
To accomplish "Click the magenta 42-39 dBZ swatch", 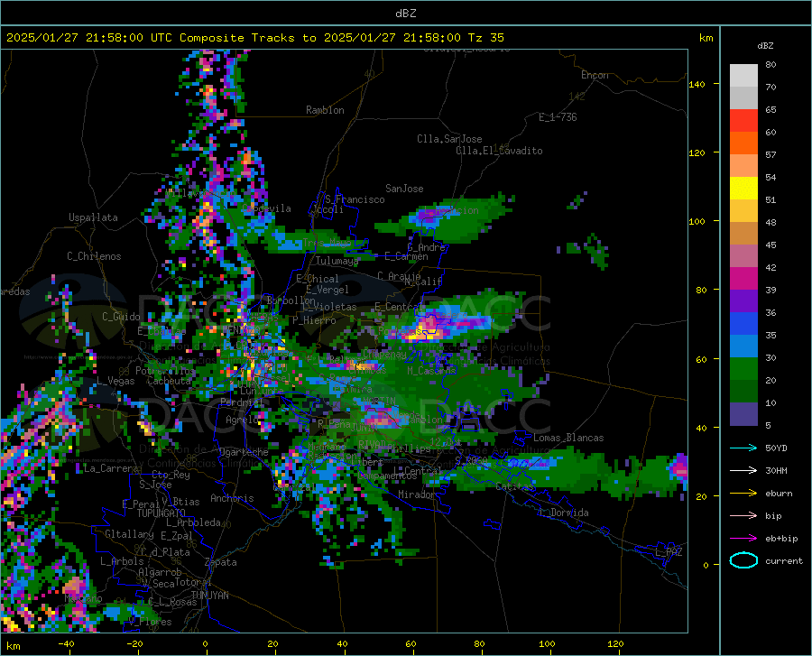I will (743, 279).
